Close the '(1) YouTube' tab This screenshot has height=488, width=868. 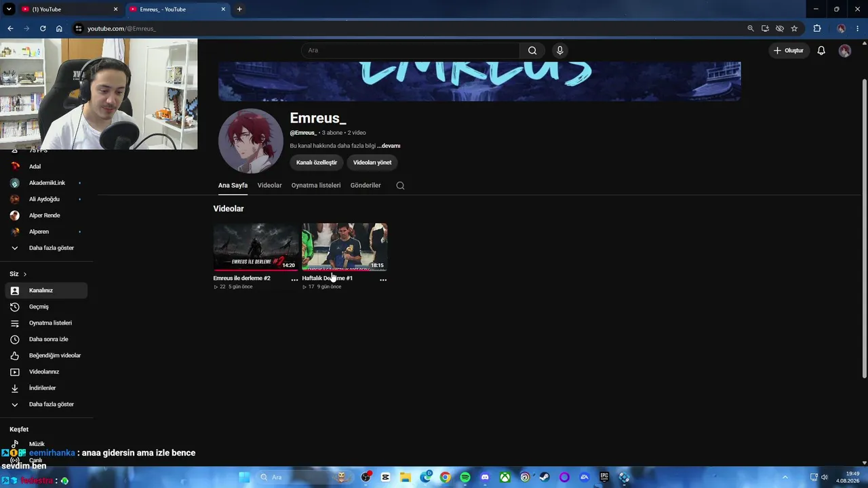[115, 9]
